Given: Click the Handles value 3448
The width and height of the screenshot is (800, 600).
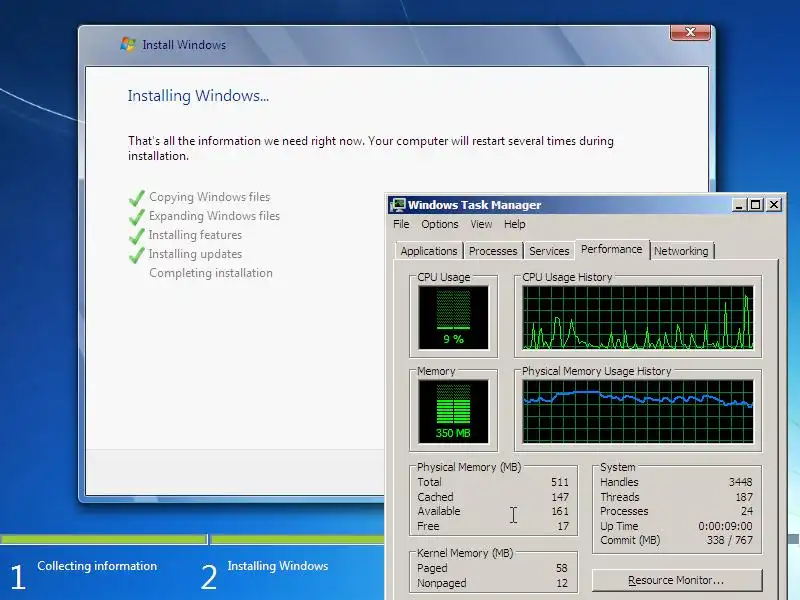Looking at the screenshot, I should [x=740, y=482].
